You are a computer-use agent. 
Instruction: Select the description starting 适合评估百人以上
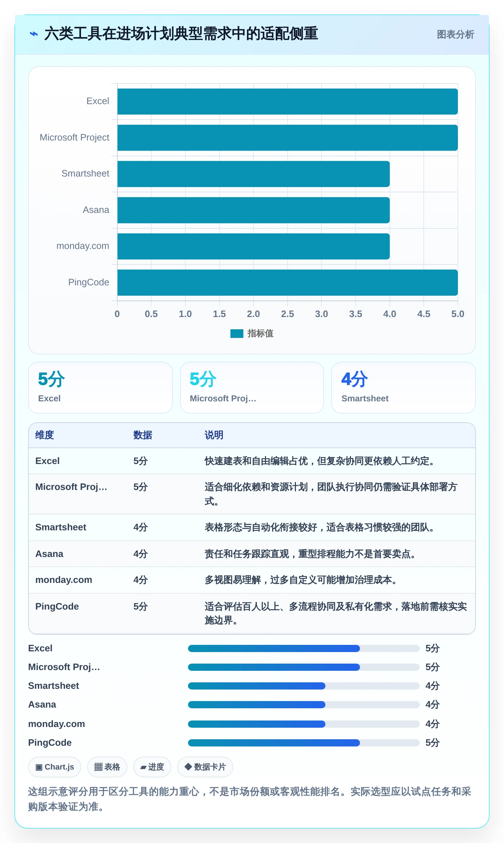click(336, 614)
